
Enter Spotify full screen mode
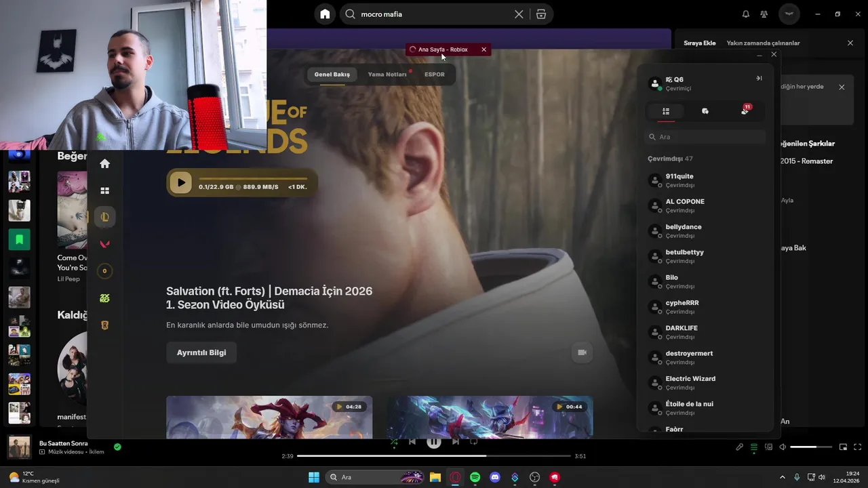coord(857,447)
